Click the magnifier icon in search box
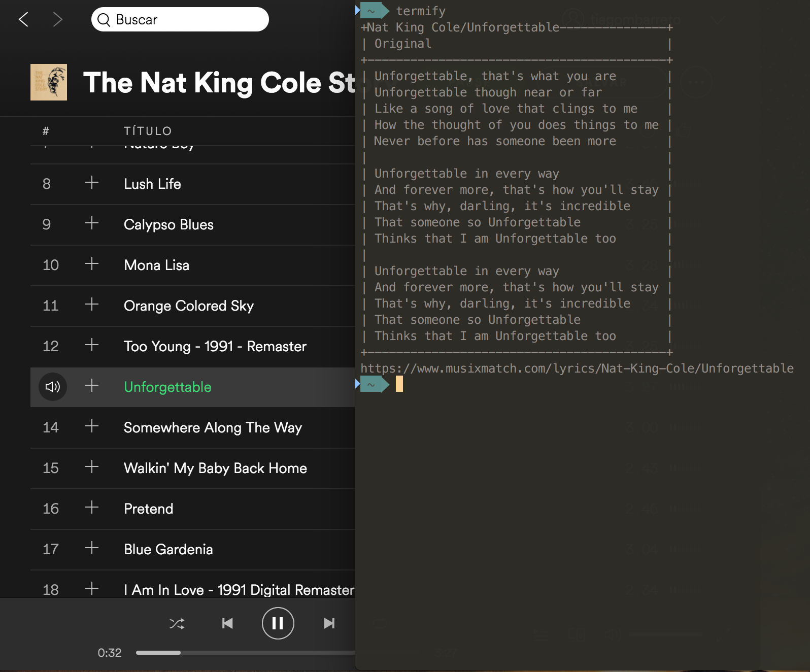 pos(104,19)
